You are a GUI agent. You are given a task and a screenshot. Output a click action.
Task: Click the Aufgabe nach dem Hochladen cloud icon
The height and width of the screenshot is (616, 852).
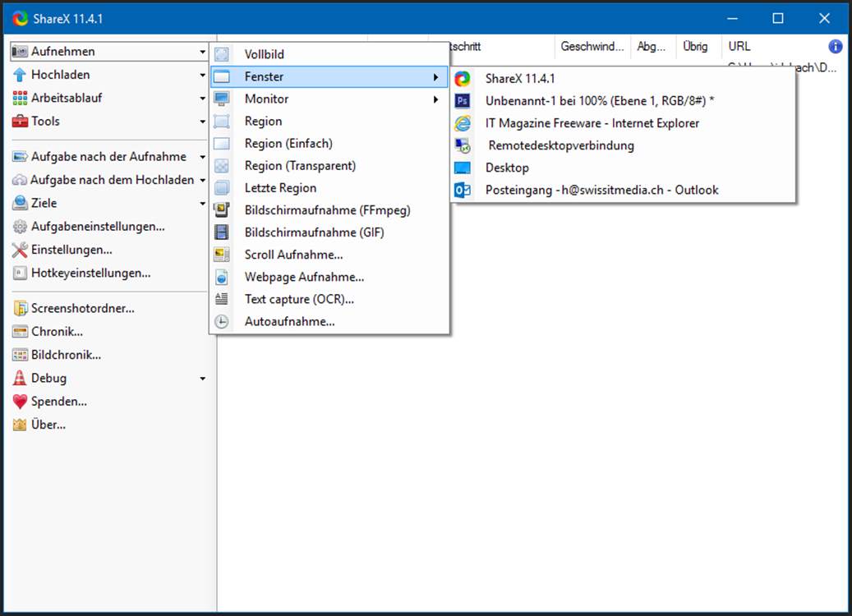[x=20, y=181]
